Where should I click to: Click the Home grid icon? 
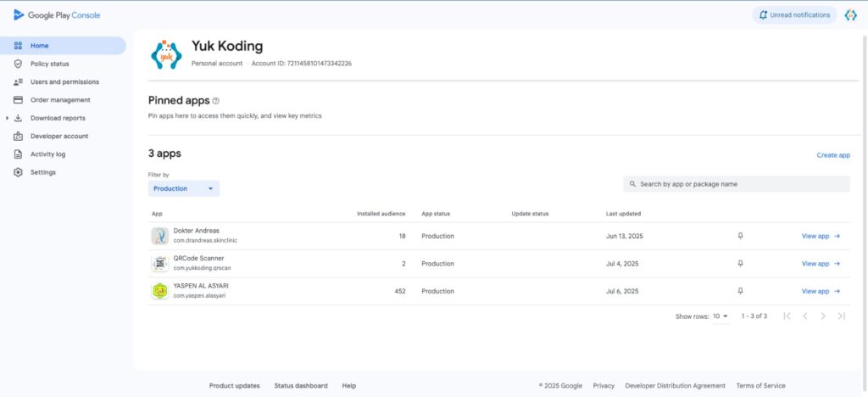click(18, 46)
